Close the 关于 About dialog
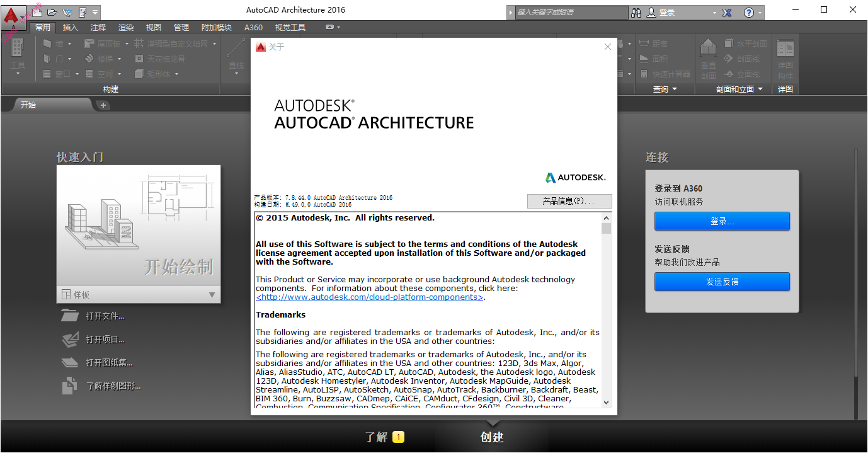868x453 pixels. (608, 47)
